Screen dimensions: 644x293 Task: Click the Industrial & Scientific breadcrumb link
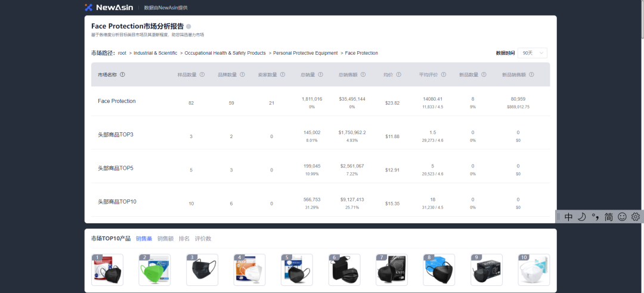[x=155, y=53]
